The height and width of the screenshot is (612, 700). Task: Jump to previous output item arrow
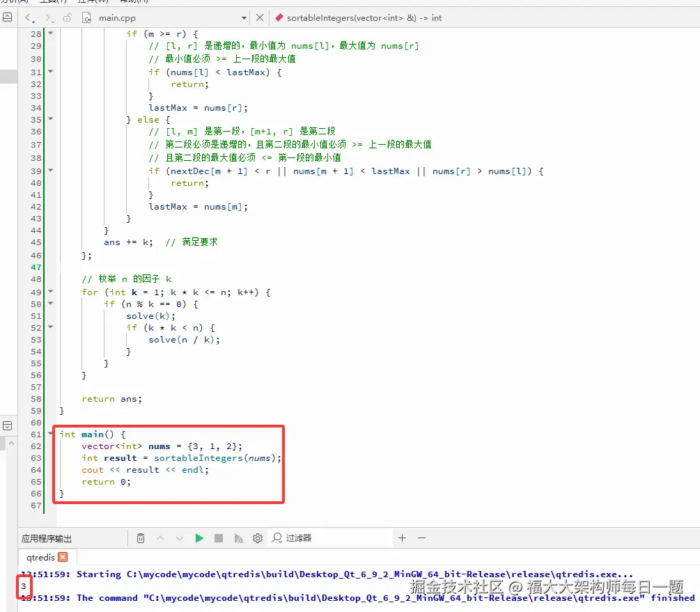coord(160,538)
